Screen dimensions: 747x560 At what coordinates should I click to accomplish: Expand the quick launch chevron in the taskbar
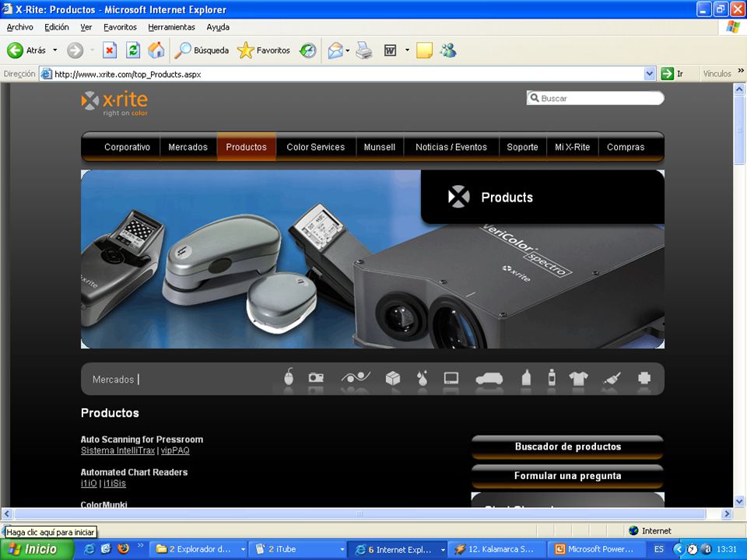141,546
